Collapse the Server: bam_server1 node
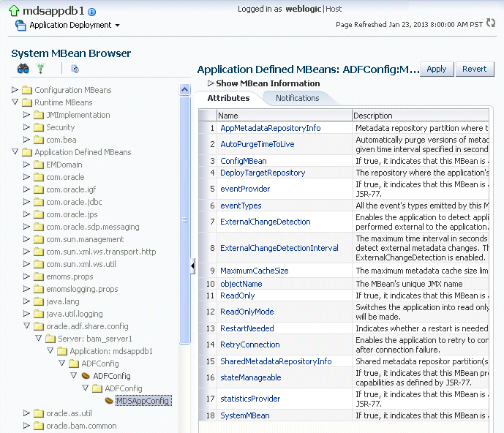This screenshot has width=504, height=433. pos(39,338)
